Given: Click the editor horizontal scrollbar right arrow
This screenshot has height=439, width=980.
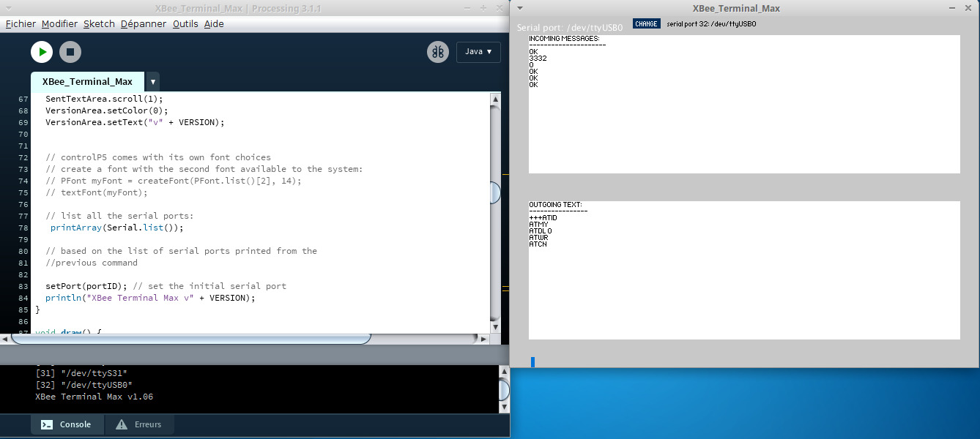Looking at the screenshot, I should click(483, 339).
